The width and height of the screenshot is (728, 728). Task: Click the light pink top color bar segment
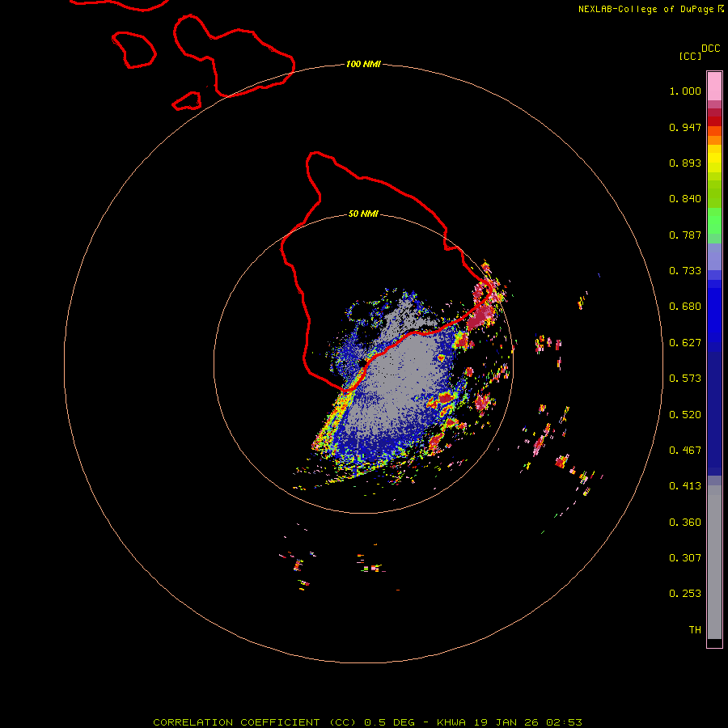point(714,87)
